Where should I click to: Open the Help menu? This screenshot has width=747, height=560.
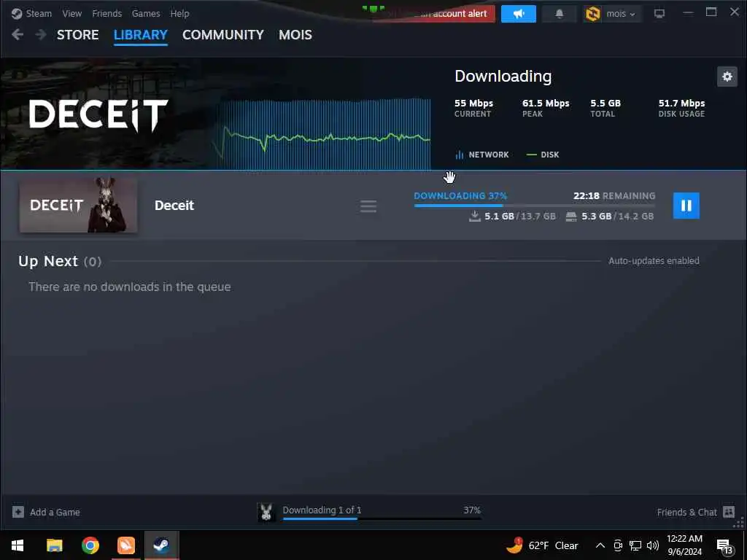point(179,13)
